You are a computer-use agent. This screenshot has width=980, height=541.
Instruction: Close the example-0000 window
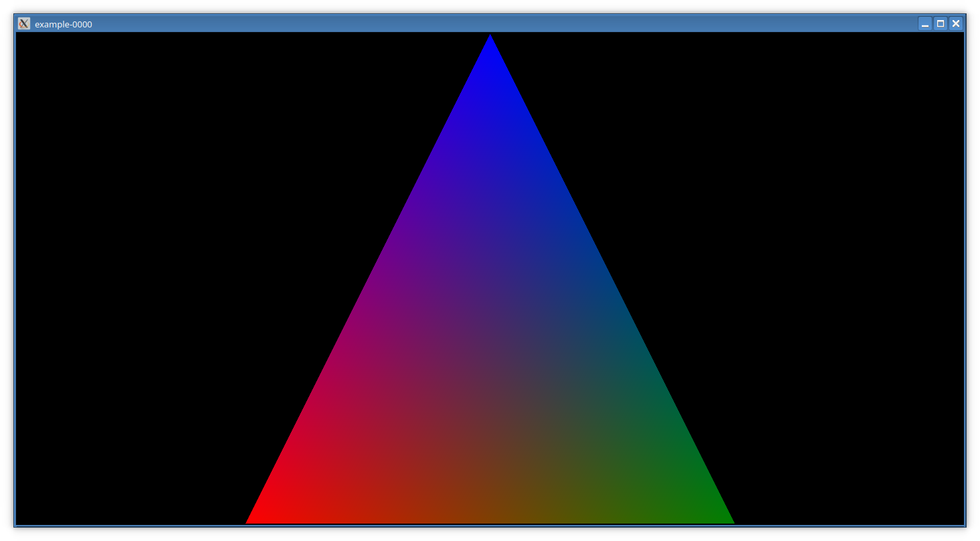pyautogui.click(x=956, y=23)
